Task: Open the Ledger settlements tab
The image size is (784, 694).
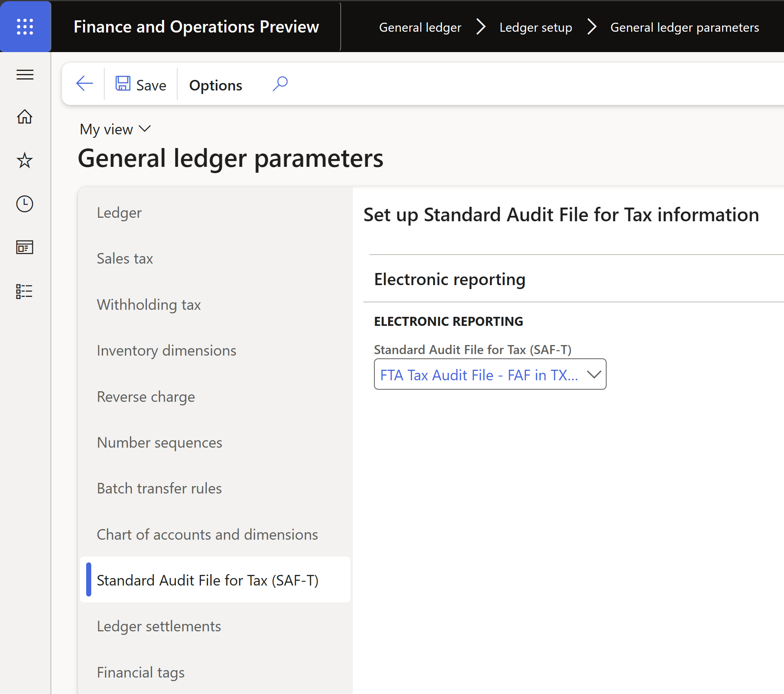Action: click(x=159, y=626)
